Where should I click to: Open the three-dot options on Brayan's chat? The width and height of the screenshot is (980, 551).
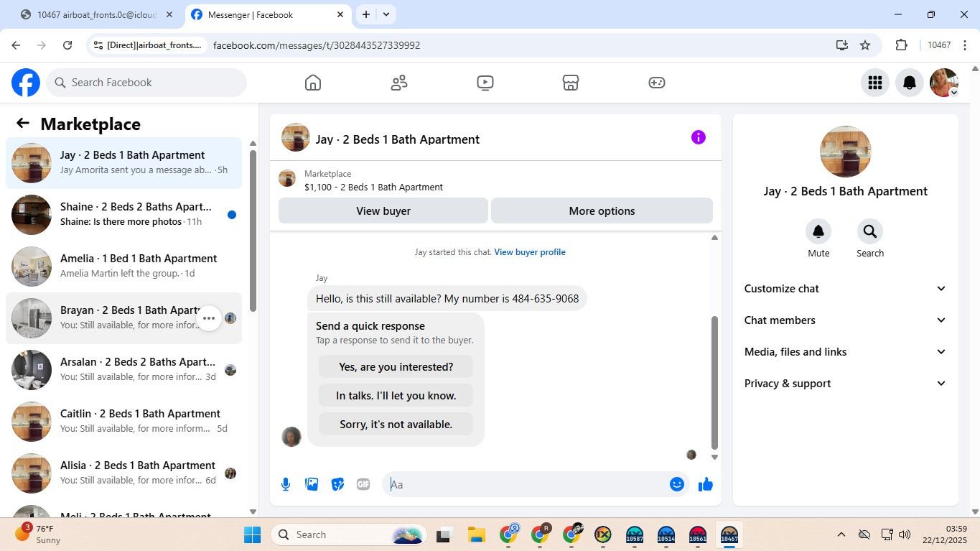tap(209, 318)
